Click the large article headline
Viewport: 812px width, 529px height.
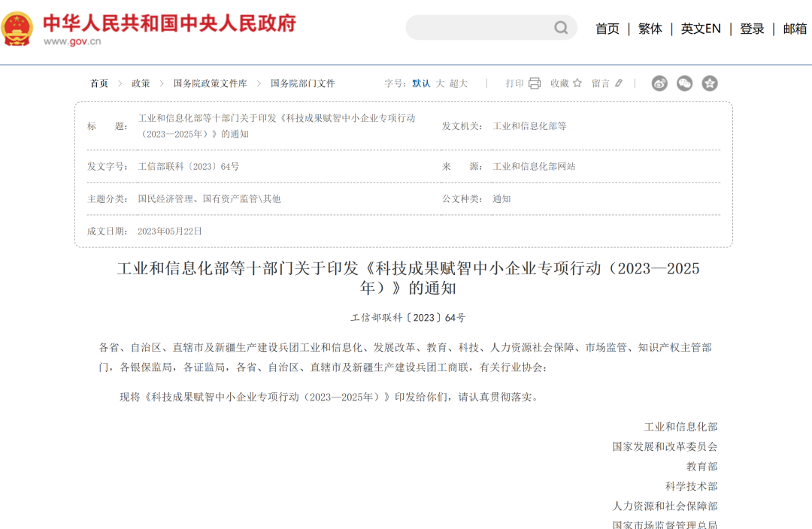click(x=408, y=278)
